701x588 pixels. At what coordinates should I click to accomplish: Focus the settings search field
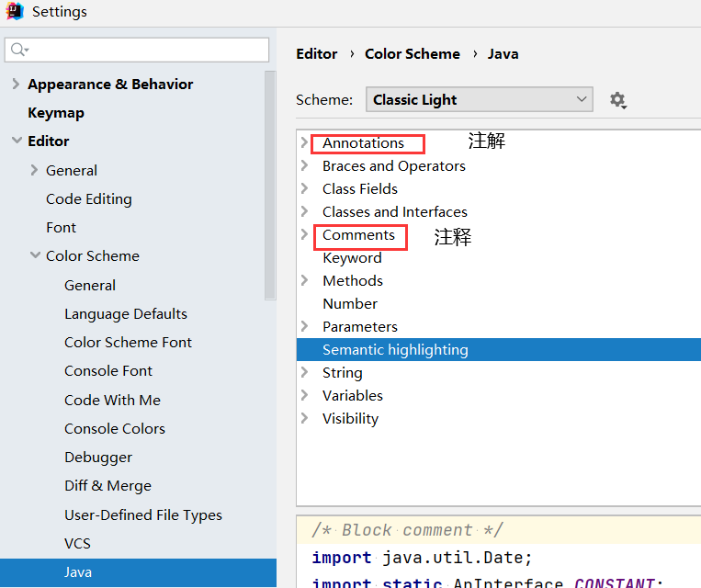pyautogui.click(x=147, y=50)
